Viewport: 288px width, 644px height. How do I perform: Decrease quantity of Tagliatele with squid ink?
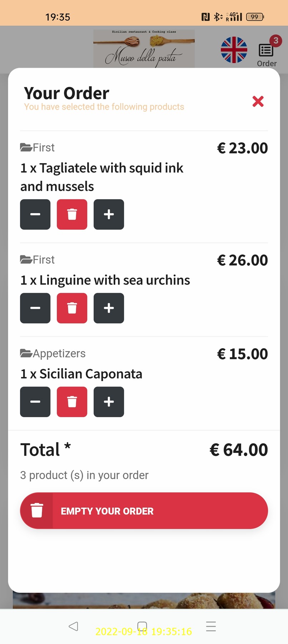pyautogui.click(x=35, y=214)
